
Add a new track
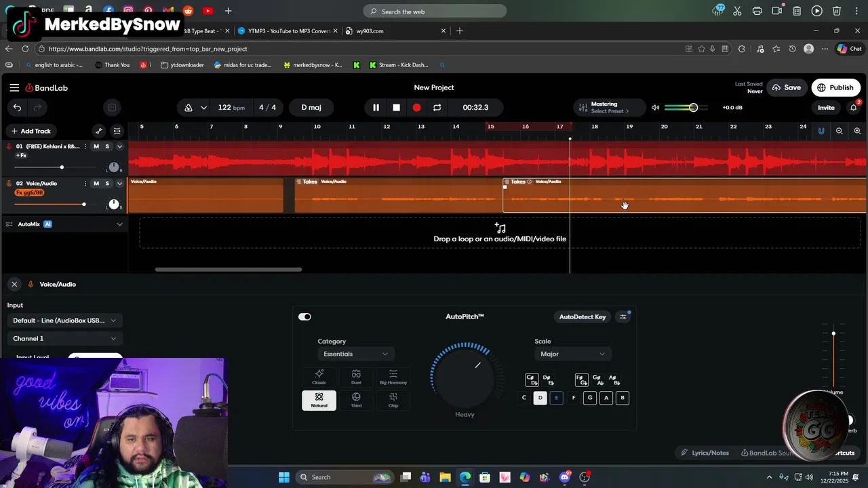tap(31, 131)
